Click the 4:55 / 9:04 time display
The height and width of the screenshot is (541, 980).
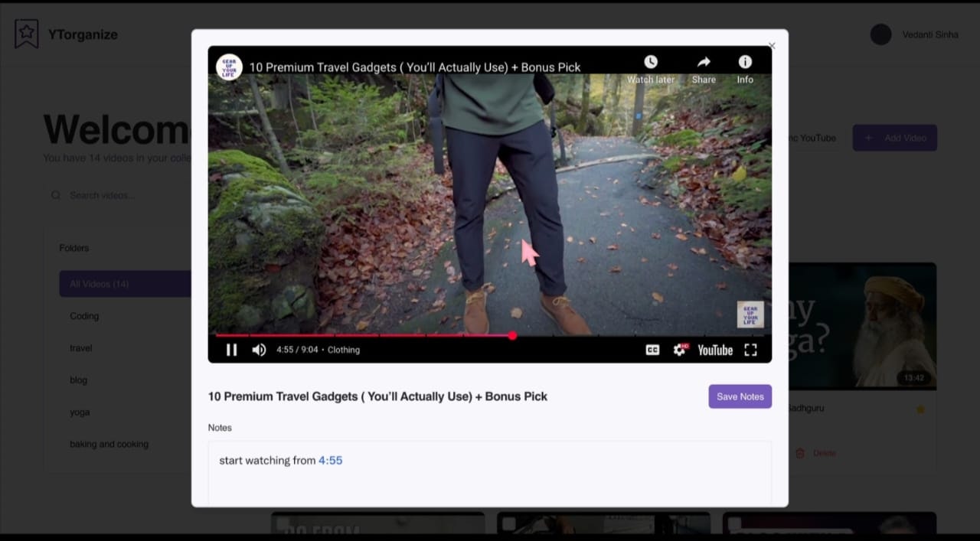point(297,350)
